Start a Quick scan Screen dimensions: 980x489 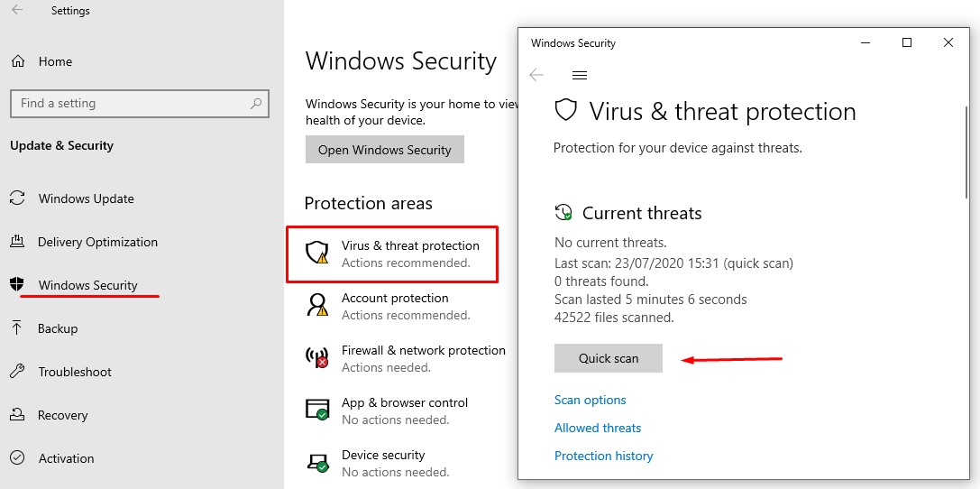tap(609, 358)
